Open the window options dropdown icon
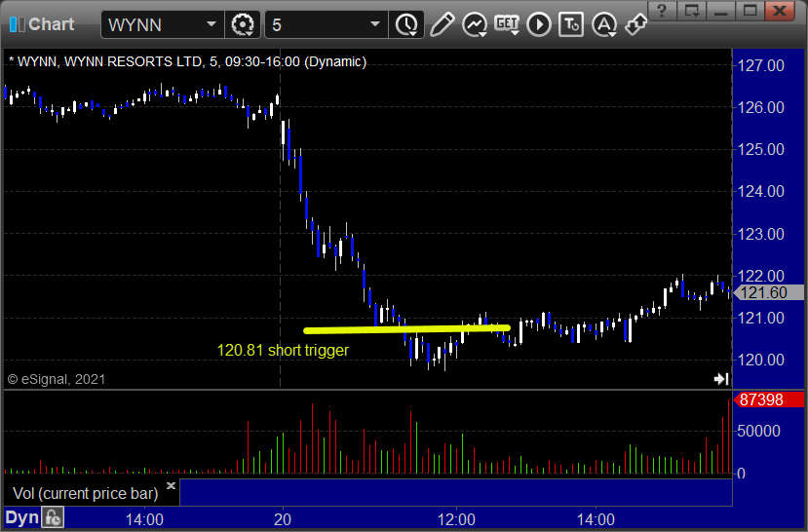The image size is (808, 532). point(692,11)
